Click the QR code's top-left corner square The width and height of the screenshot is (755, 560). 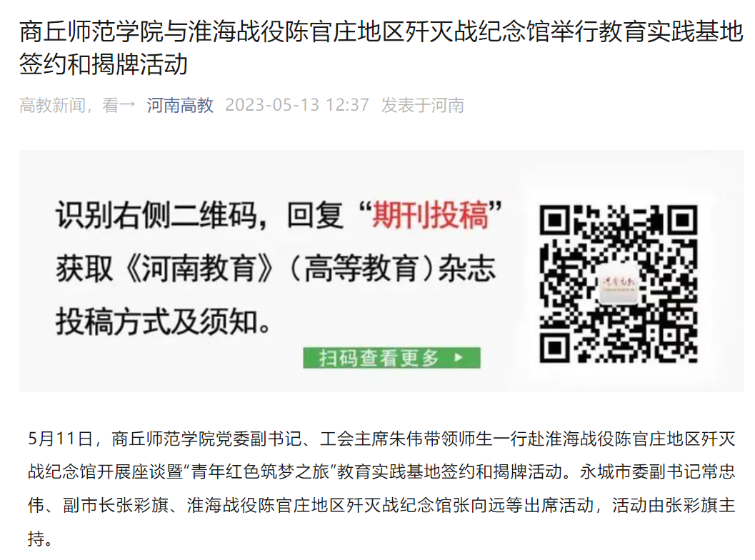[554, 220]
